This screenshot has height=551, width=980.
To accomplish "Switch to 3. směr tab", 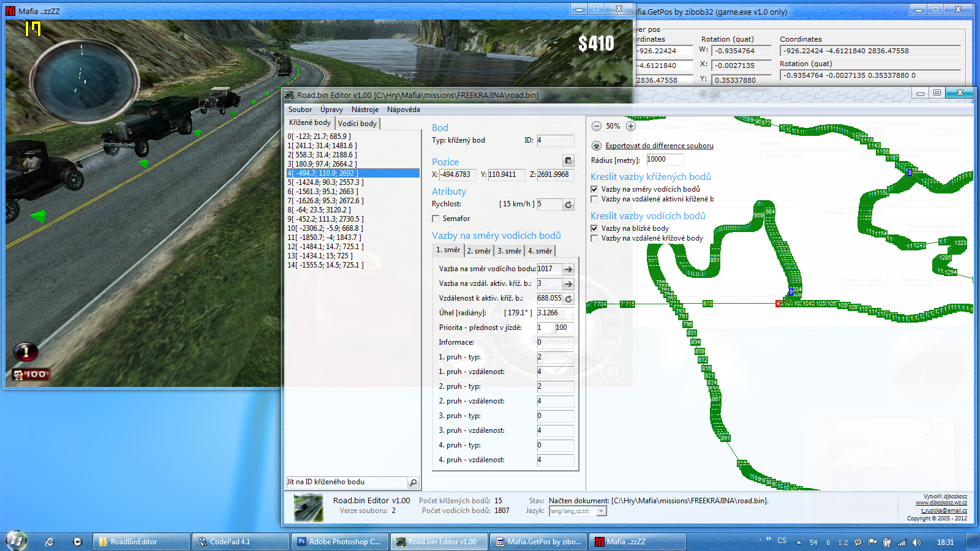I will click(510, 251).
